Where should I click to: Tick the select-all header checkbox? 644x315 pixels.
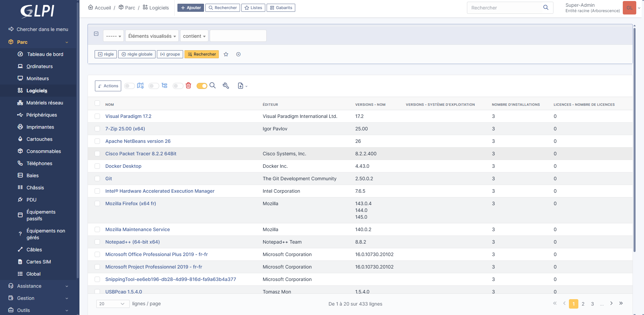[97, 103]
